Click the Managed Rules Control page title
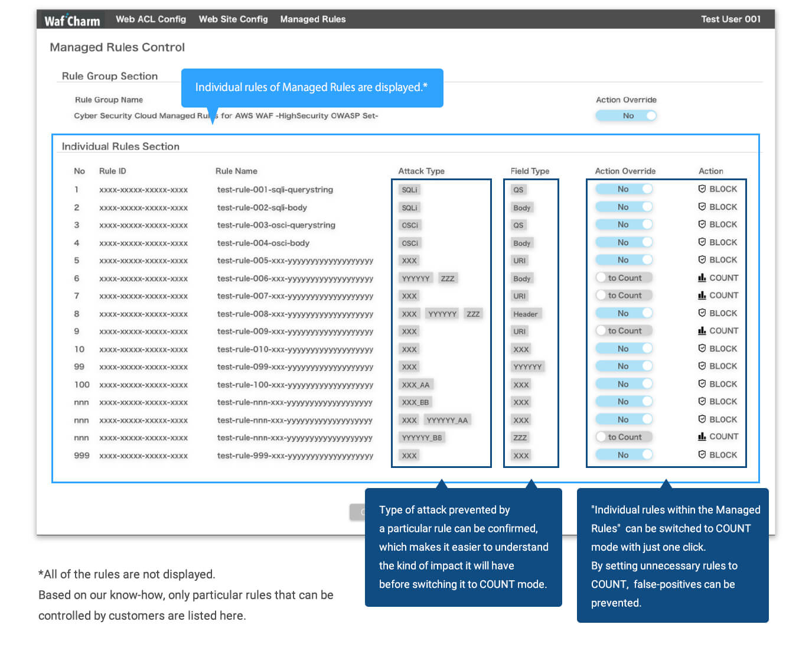 (x=117, y=47)
